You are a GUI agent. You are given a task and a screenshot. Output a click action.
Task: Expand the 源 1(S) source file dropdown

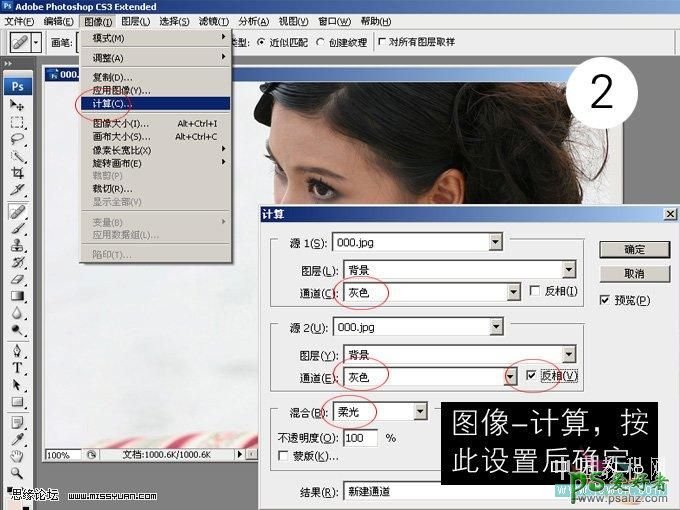coord(495,241)
